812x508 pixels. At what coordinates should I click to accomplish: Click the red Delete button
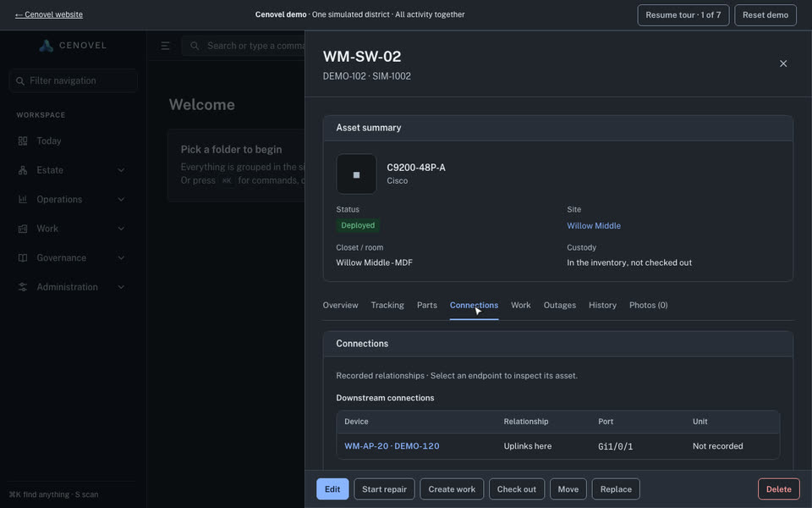click(x=778, y=489)
